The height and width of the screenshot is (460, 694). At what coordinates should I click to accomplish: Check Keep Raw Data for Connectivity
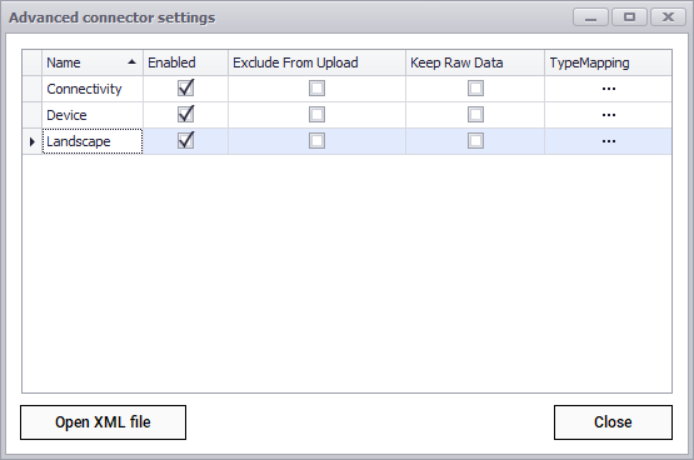[476, 89]
